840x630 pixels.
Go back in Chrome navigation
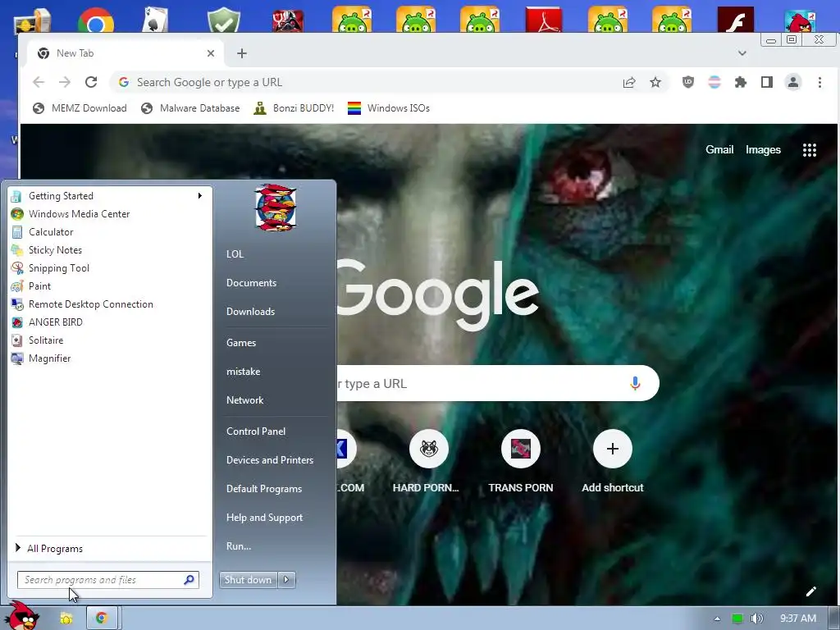[39, 82]
